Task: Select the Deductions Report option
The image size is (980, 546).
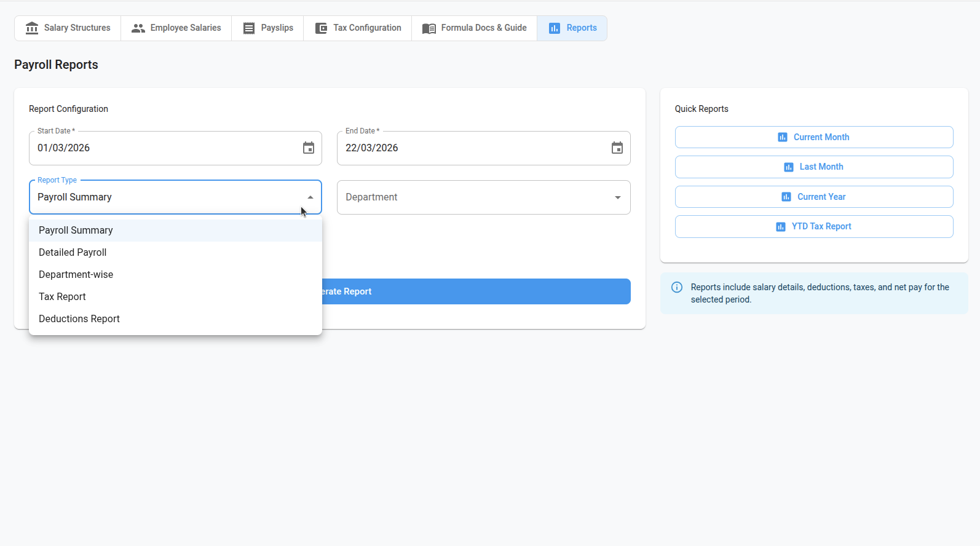Action: point(79,318)
